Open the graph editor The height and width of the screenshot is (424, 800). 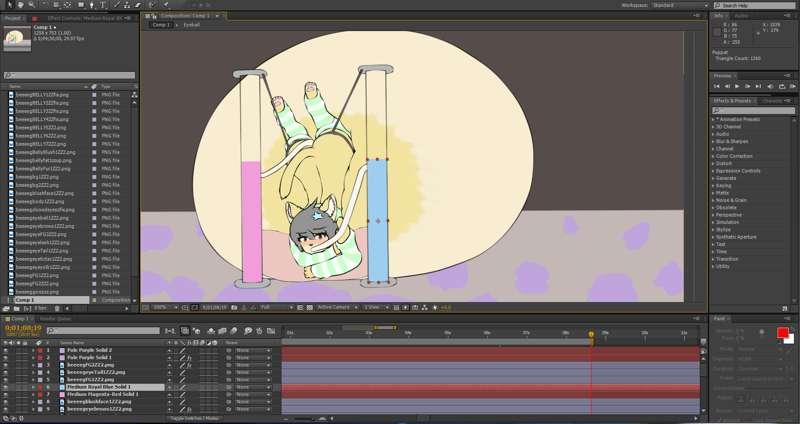click(271, 331)
